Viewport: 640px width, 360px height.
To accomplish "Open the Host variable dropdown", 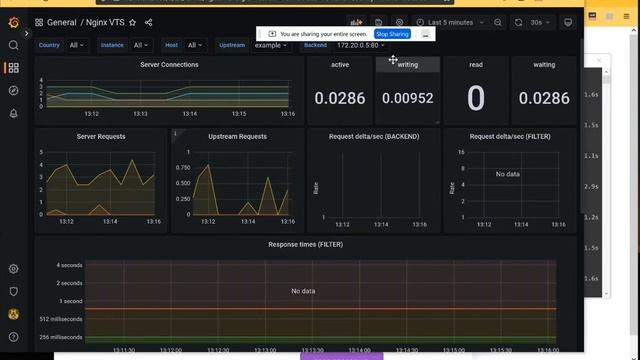I will (195, 45).
